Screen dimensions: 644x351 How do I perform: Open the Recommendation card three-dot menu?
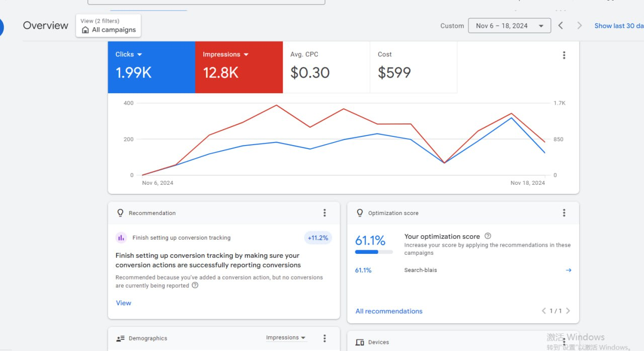325,213
